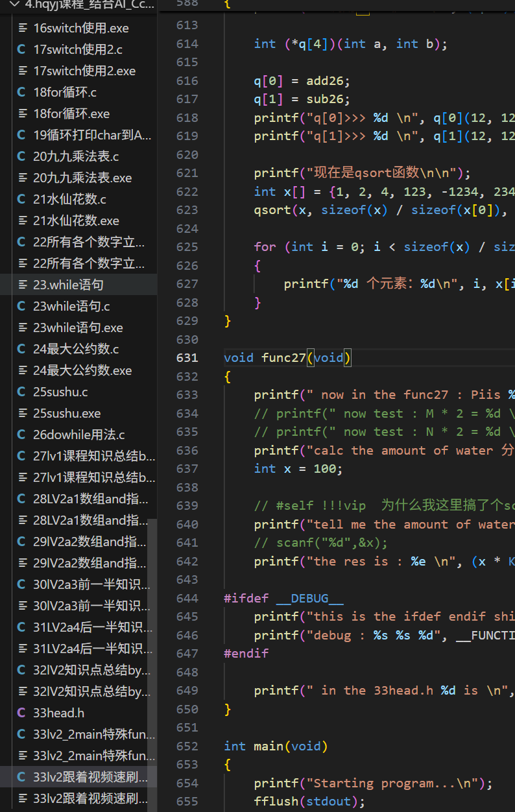Click the '#endif' directive on line 647
The image size is (515, 812).
pyautogui.click(x=246, y=653)
